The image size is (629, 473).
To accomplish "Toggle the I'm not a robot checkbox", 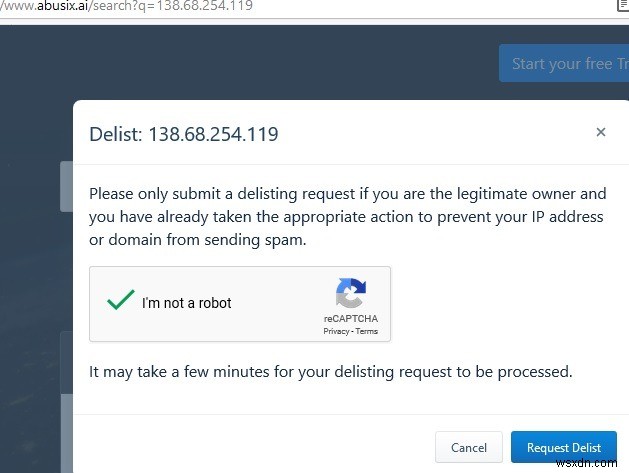I will click(121, 301).
